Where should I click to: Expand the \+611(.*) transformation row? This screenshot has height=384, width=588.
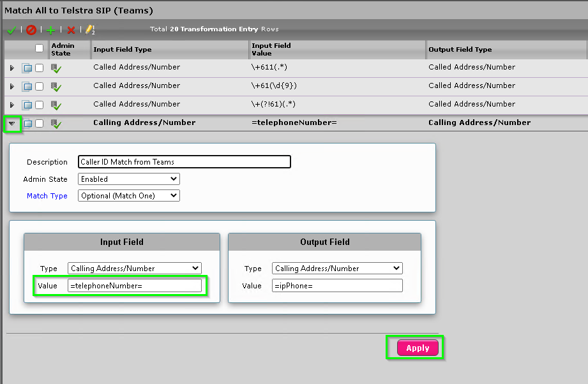12,68
